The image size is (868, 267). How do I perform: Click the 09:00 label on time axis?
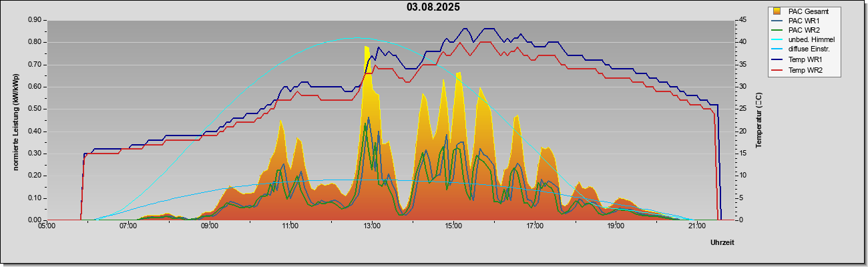pos(209,226)
